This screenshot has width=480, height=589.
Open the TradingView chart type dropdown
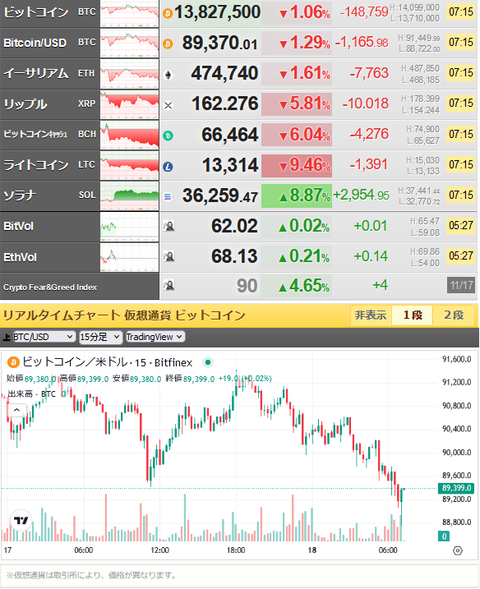pyautogui.click(x=154, y=337)
